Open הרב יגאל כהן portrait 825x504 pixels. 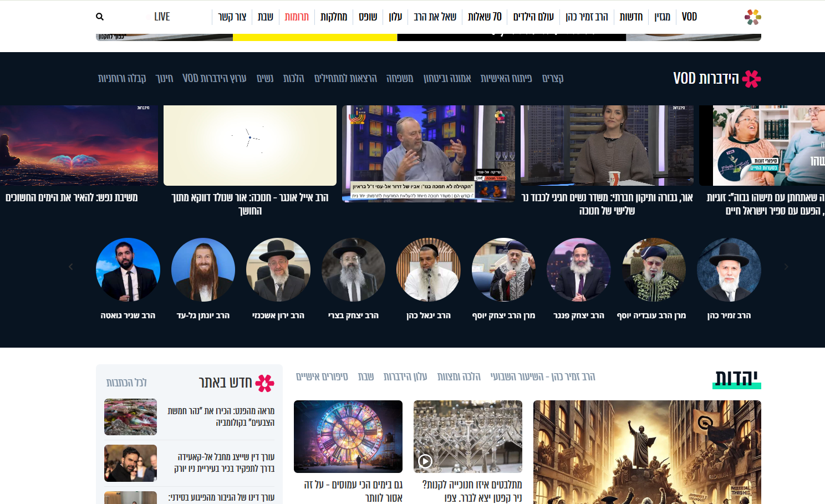429,270
